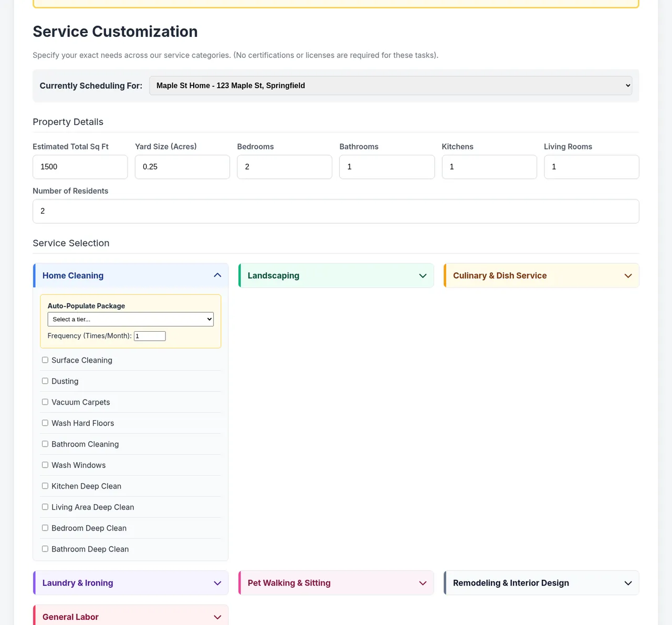
Task: Check the Wash Windows box
Action: click(x=45, y=465)
